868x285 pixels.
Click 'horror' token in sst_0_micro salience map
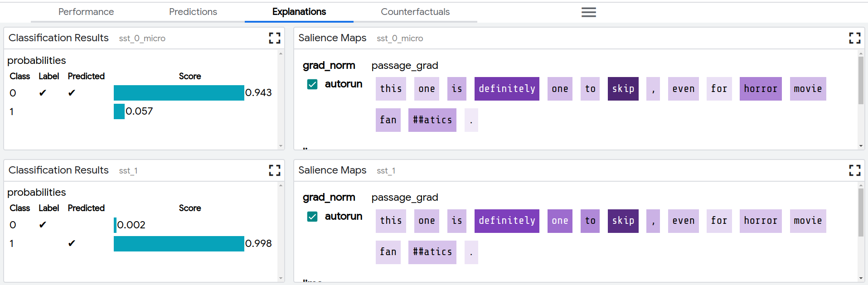(x=760, y=89)
